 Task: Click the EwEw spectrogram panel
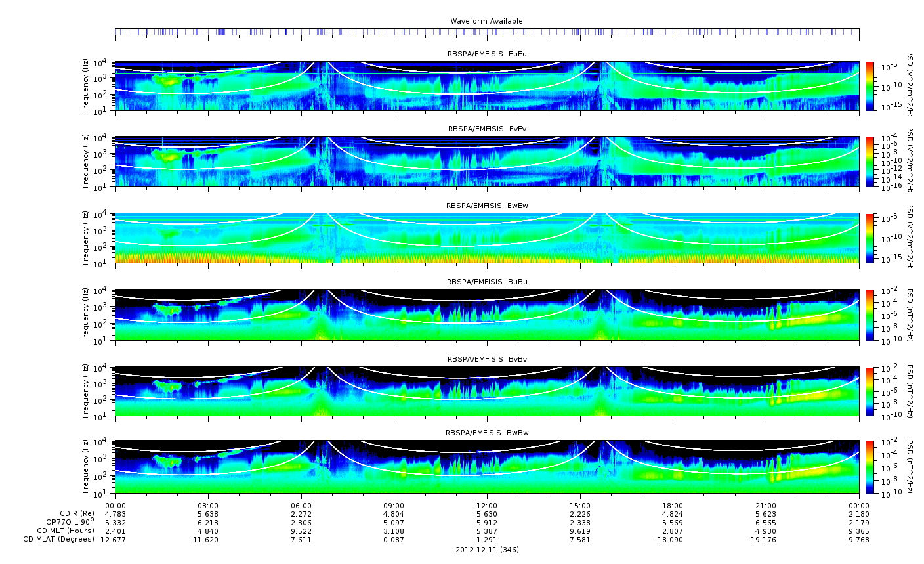point(487,238)
